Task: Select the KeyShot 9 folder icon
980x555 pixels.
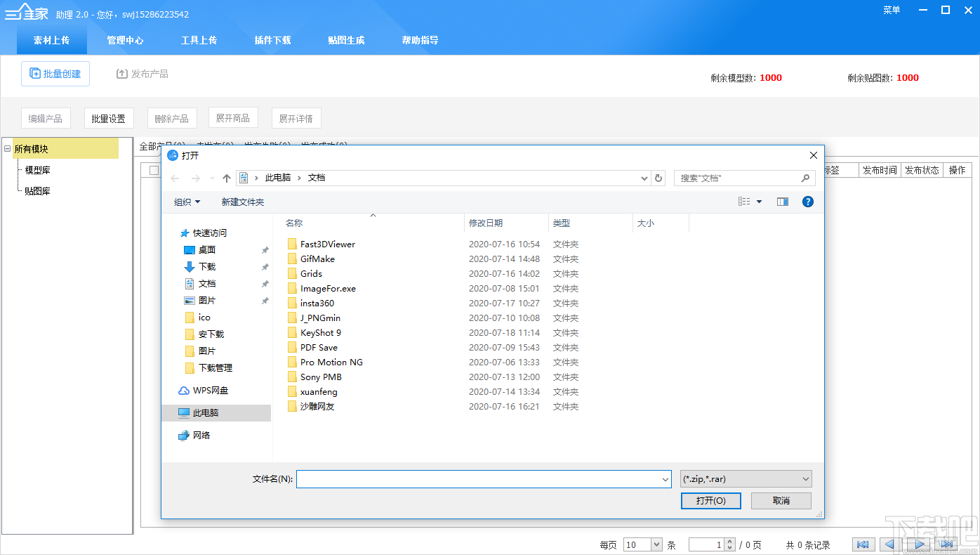Action: pos(292,333)
